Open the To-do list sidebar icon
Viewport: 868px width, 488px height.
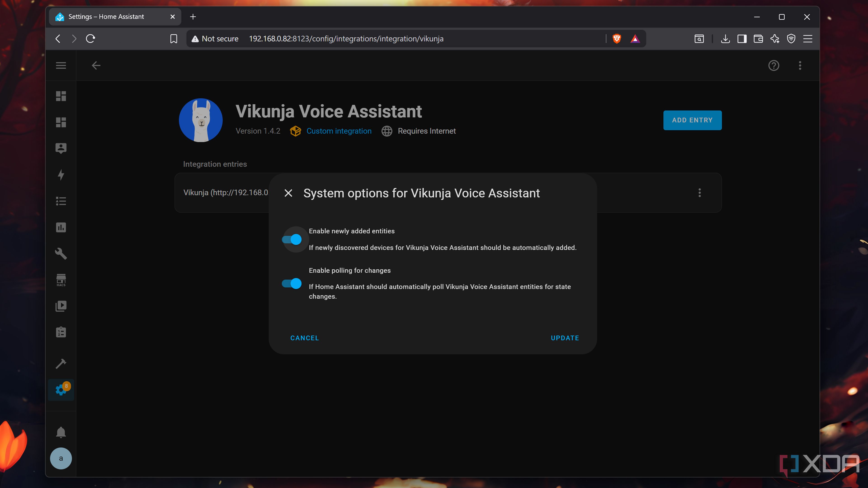pos(61,201)
